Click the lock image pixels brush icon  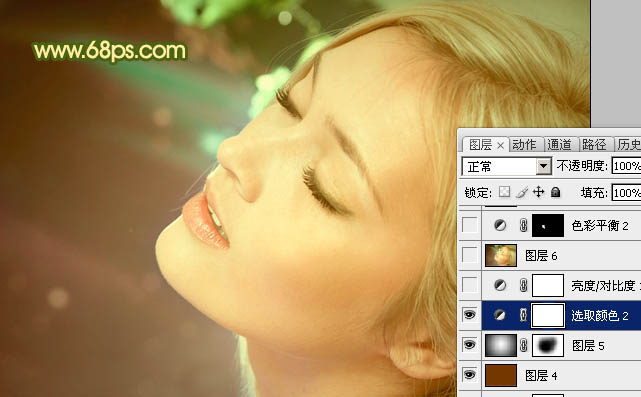pos(522,192)
